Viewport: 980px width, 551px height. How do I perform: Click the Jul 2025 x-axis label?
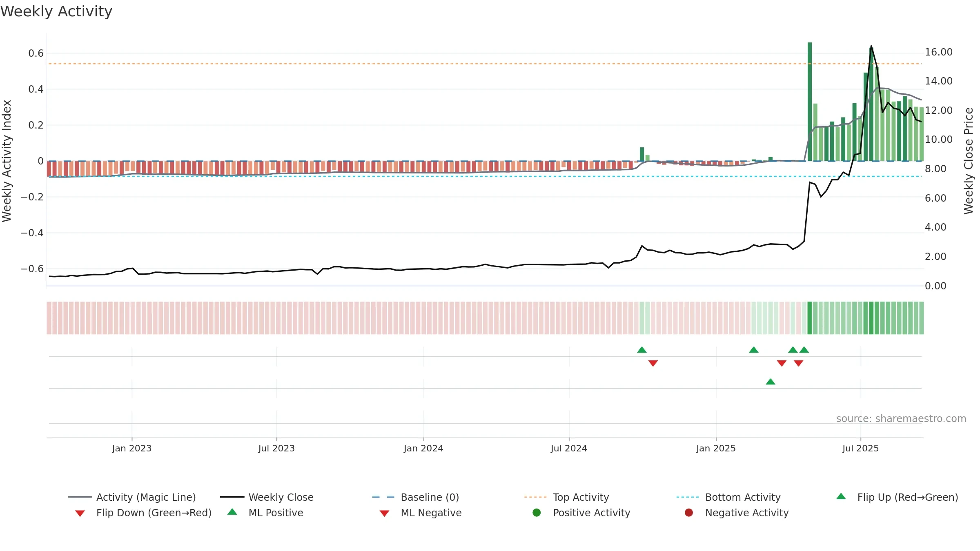(x=860, y=448)
